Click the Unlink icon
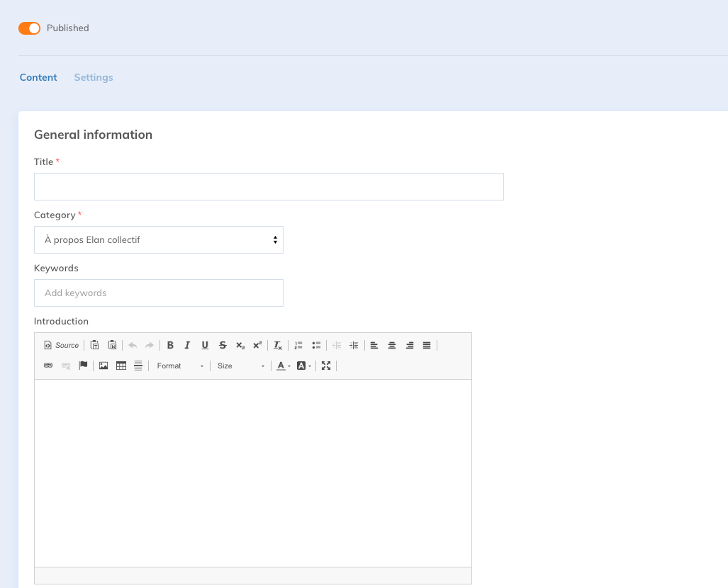 click(66, 366)
